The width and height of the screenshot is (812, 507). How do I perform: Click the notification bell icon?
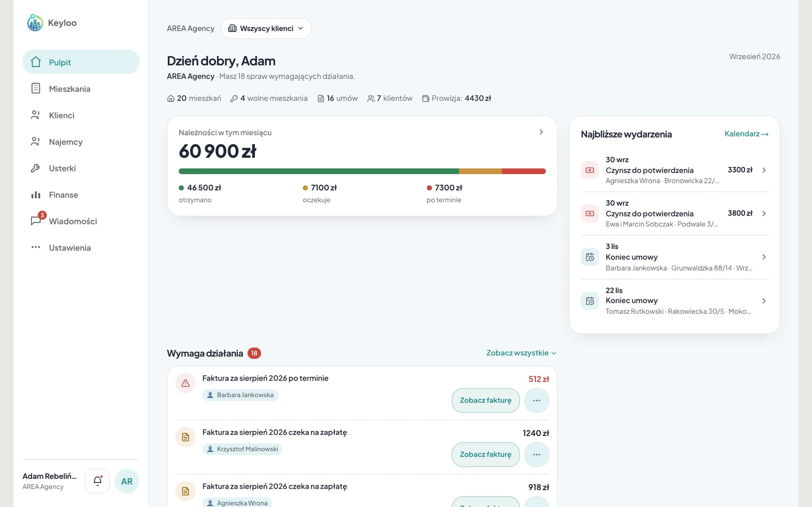pos(97,481)
